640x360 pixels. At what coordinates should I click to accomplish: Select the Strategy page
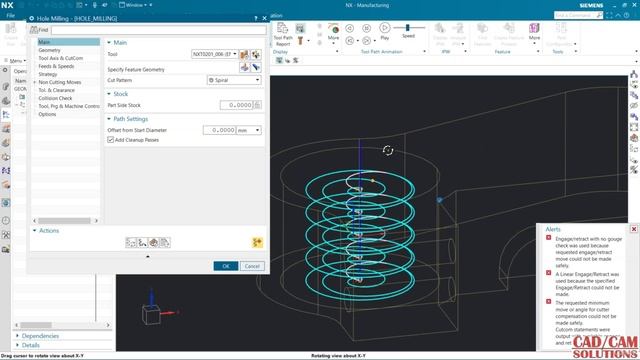(x=48, y=74)
